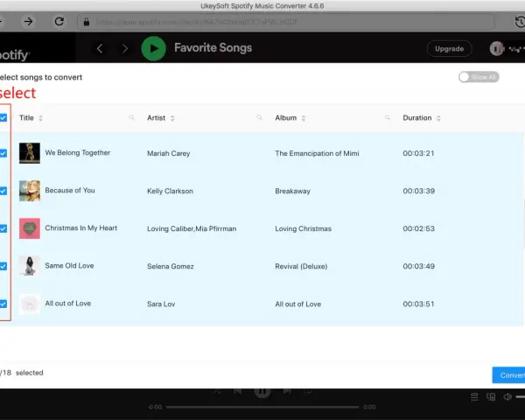Sort songs by Title arrows

pos(40,118)
